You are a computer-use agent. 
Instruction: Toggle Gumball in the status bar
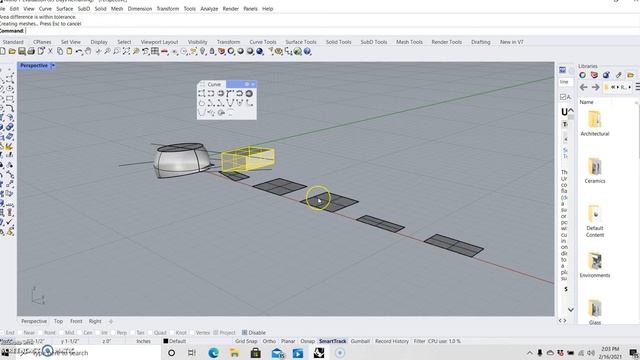(x=360, y=341)
